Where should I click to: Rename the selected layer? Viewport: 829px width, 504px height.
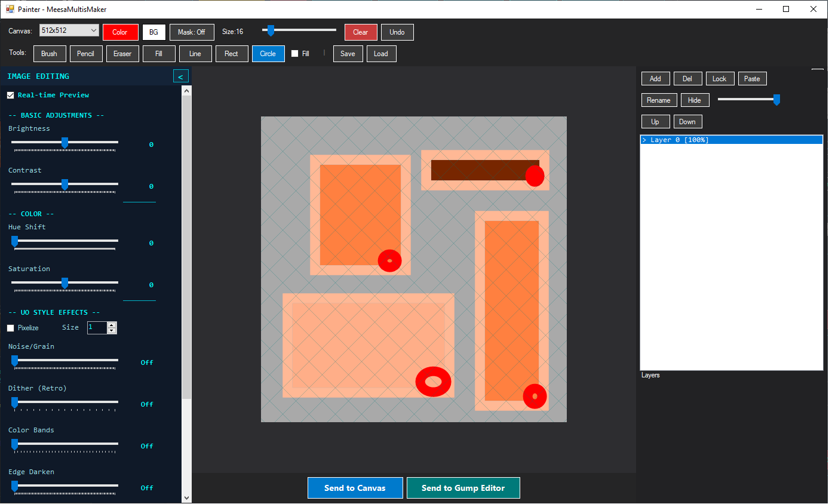[659, 100]
